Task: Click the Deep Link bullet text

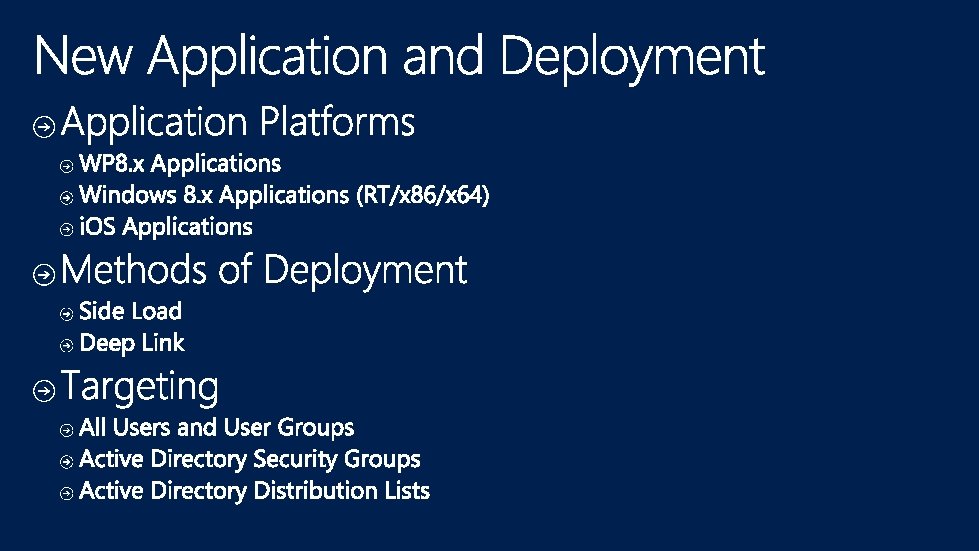Action: coord(132,343)
